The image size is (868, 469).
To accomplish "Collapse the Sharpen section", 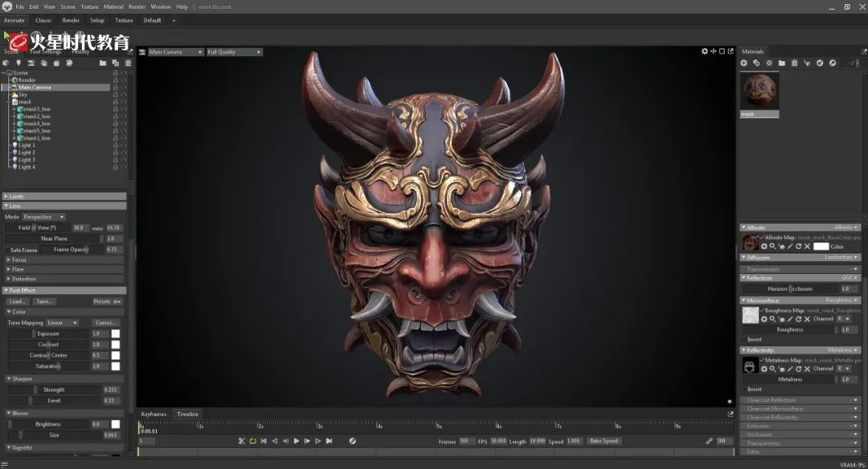I will [64, 379].
